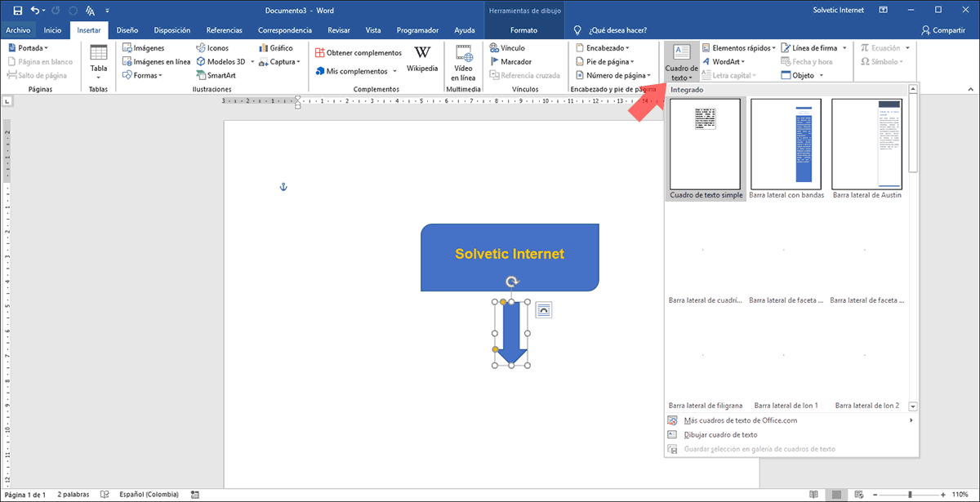The image size is (980, 502).
Task: Choose Dibujar cuadro de texto
Action: (720, 434)
